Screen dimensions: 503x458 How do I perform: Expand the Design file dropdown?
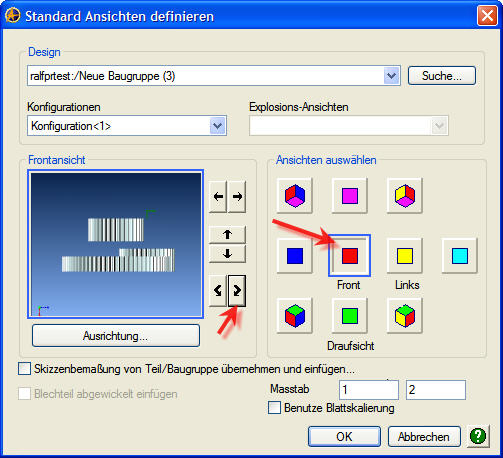coord(391,76)
